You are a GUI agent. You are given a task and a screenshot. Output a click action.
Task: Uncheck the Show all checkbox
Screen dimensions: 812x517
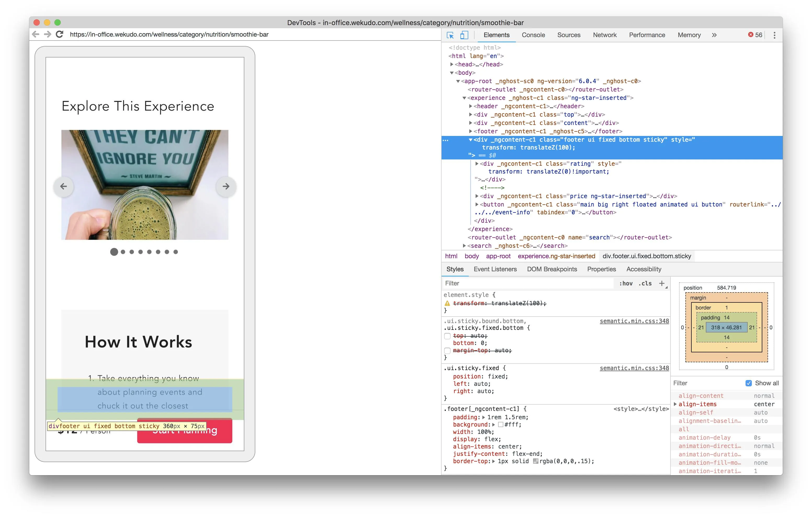(749, 383)
